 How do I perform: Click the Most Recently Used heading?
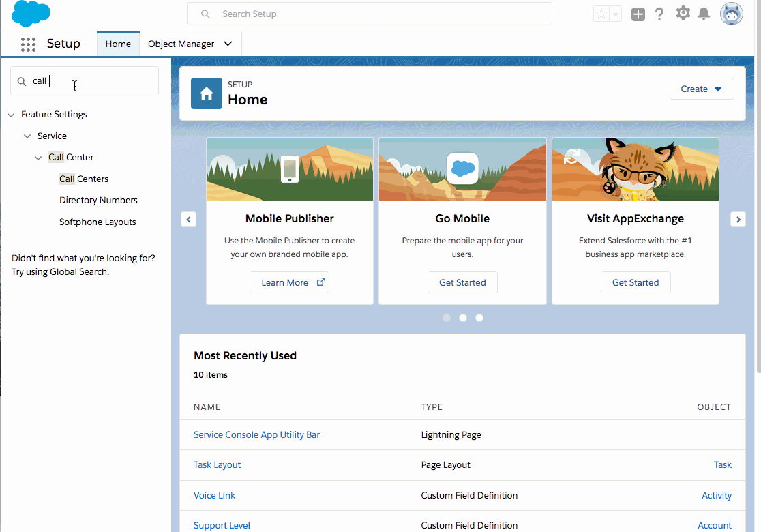(245, 356)
